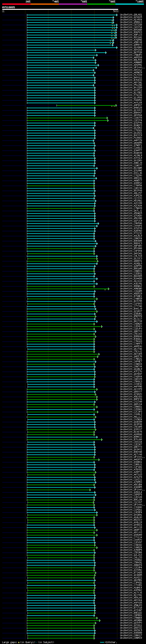Select label UniRef100_Q31PV6

coord(131,123)
